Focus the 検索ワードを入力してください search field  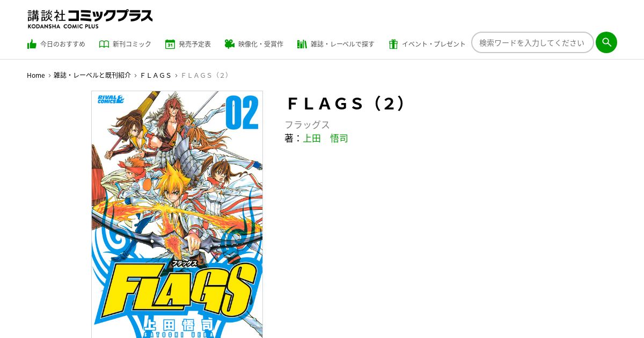[x=532, y=42]
